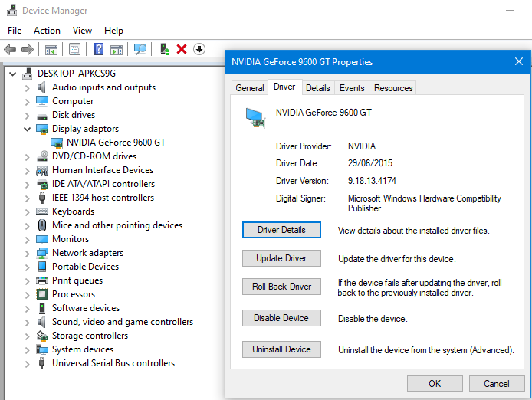
Task: Click the Show/Hide Console Tree toolbar icon
Action: pos(51,50)
